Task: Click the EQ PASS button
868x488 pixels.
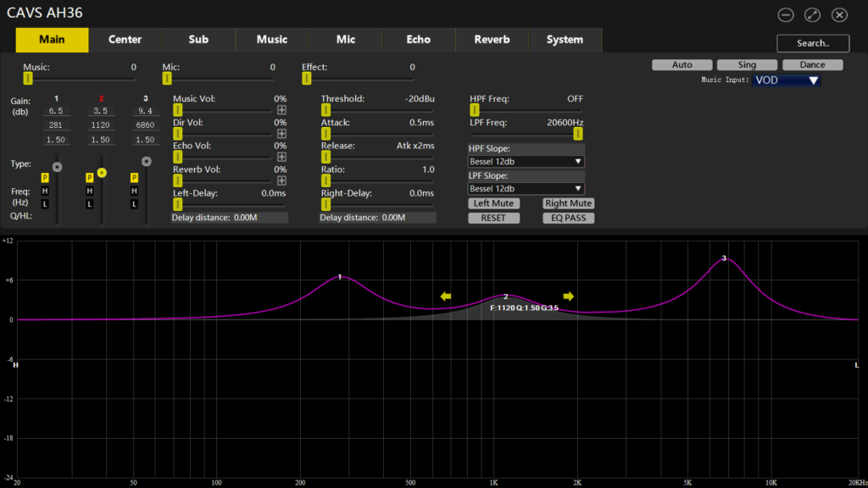Action: click(x=568, y=218)
